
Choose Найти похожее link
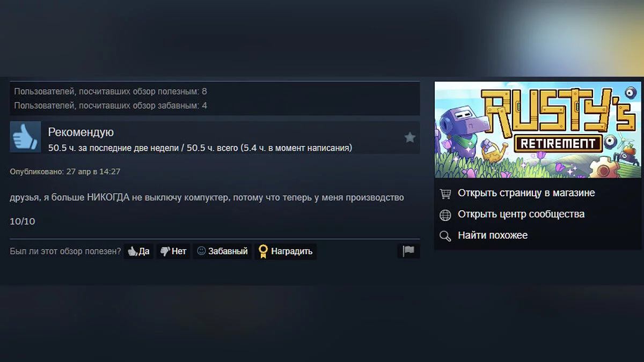click(x=493, y=235)
